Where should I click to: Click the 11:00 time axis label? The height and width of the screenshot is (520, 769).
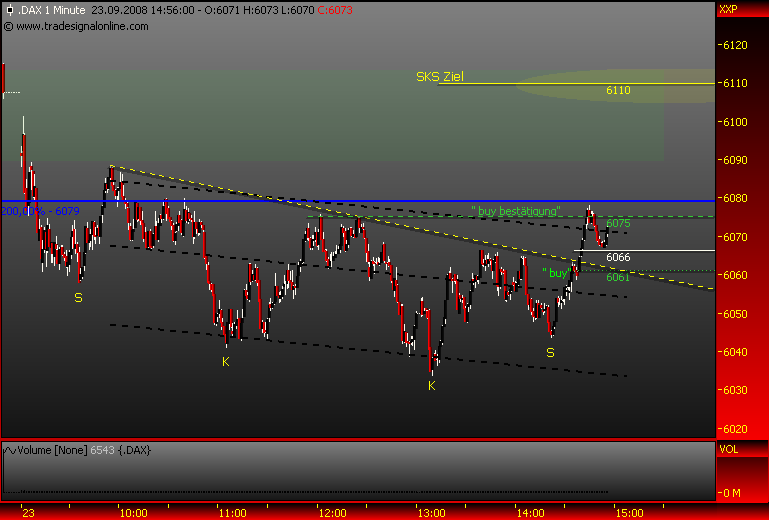232,513
